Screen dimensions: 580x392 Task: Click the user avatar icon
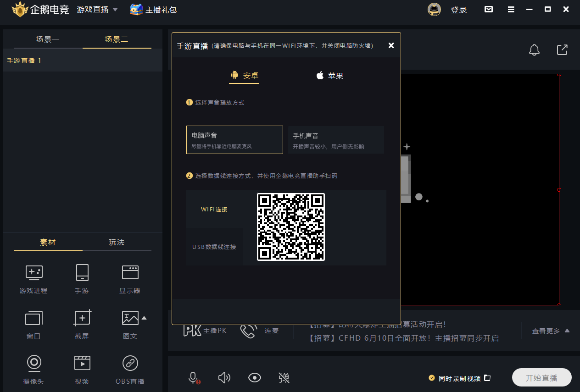click(434, 9)
